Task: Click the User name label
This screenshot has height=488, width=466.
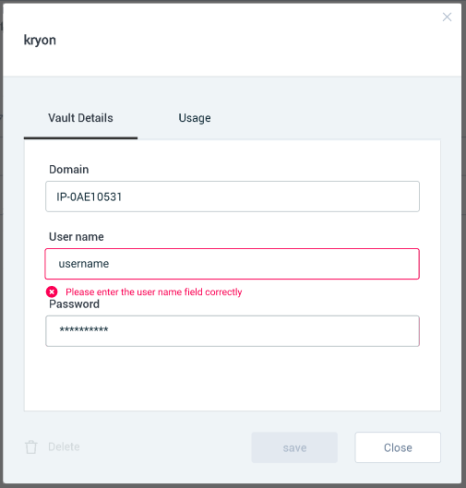Action: (x=76, y=237)
